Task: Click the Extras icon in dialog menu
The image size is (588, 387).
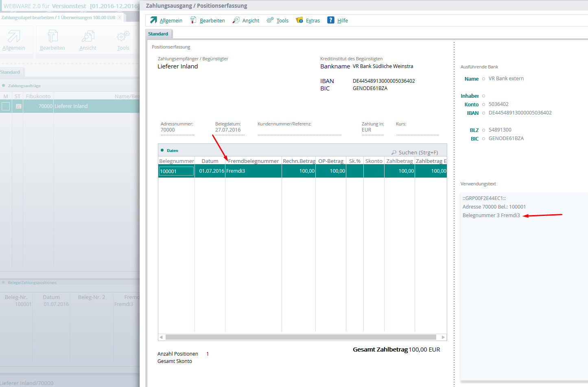Action: [x=299, y=20]
